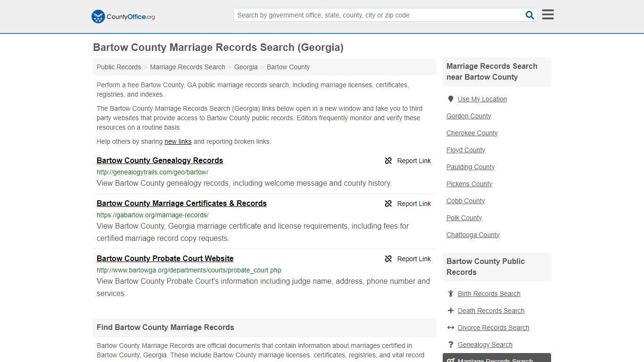
Task: Visit bartowga.org probate court URL
Action: pyautogui.click(x=189, y=270)
